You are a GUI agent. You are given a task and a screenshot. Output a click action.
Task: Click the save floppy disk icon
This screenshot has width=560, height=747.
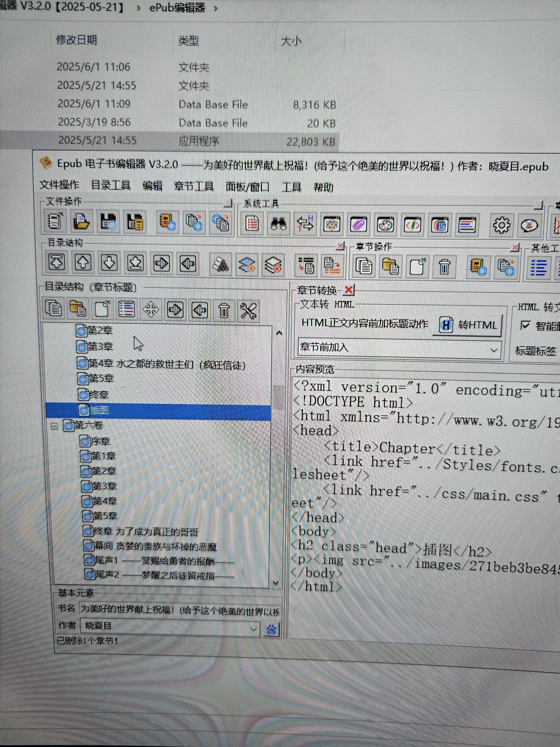(x=108, y=222)
